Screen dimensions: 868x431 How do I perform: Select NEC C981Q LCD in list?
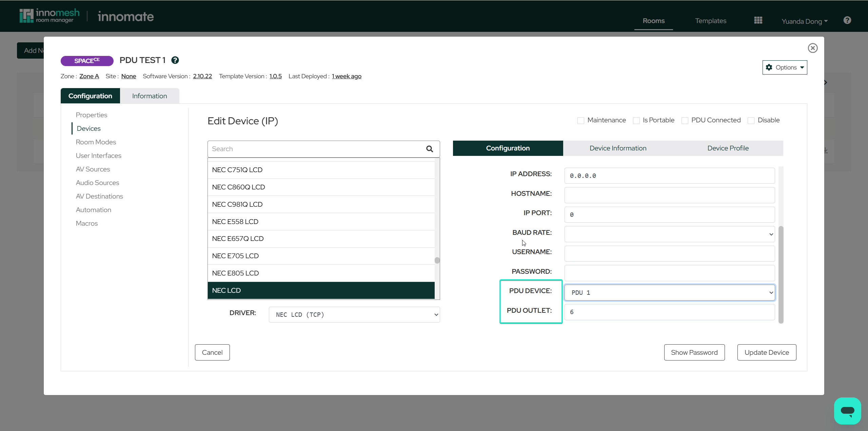pos(321,204)
